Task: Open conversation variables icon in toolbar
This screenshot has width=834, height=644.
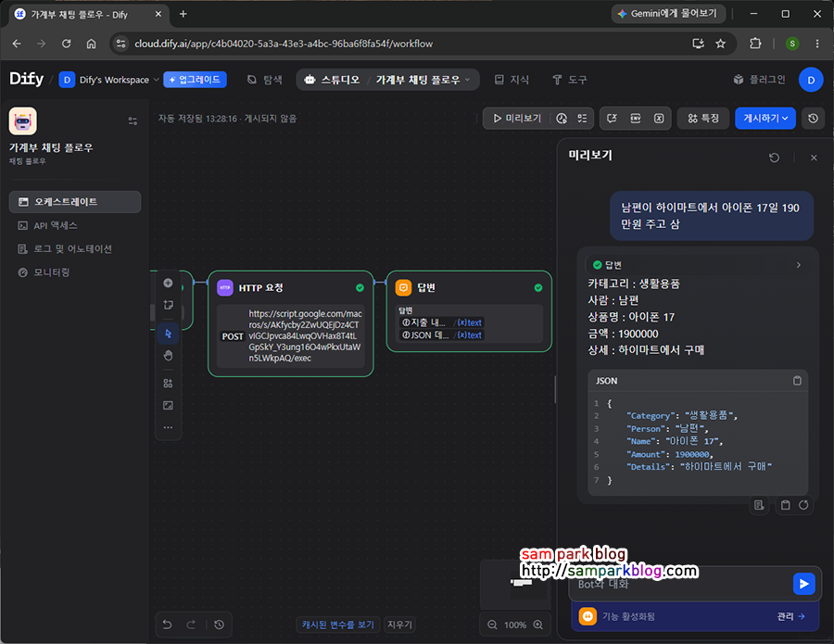Action: (x=612, y=118)
